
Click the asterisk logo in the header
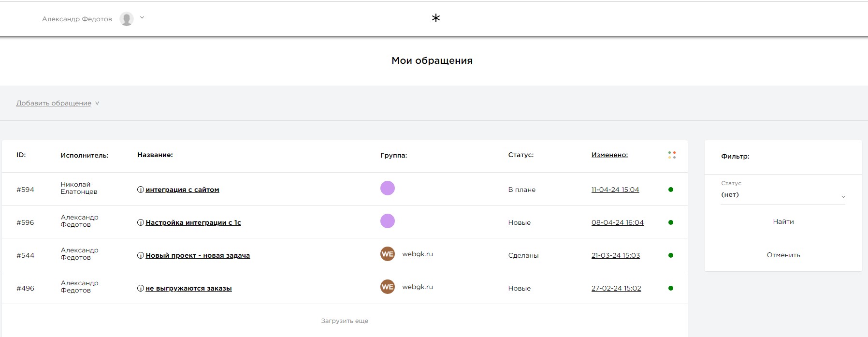click(435, 18)
